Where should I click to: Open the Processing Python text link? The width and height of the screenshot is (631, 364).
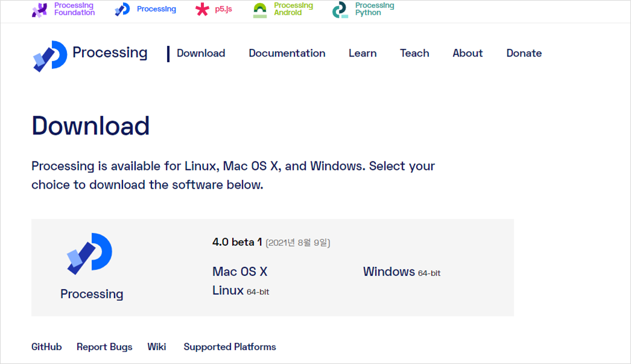point(375,9)
